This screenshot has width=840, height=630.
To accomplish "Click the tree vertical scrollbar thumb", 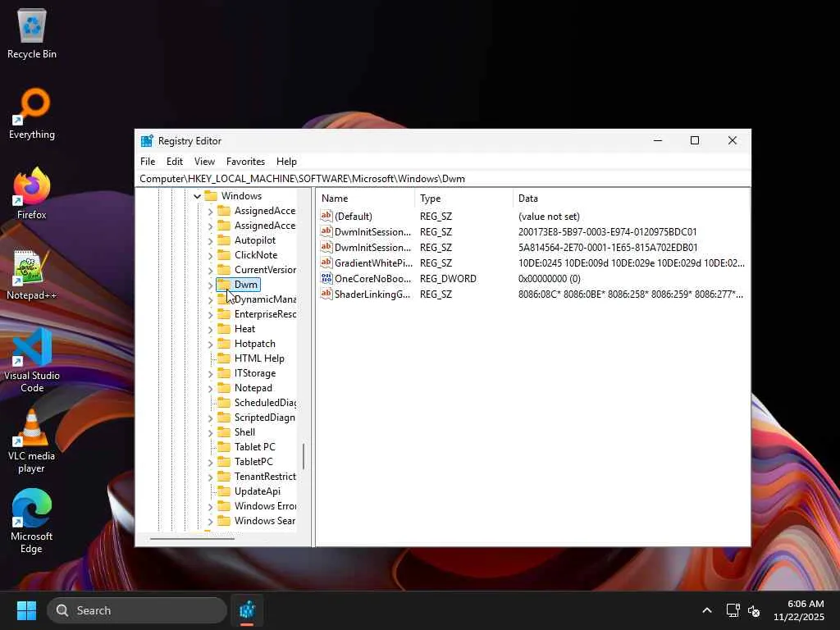I will tap(304, 456).
